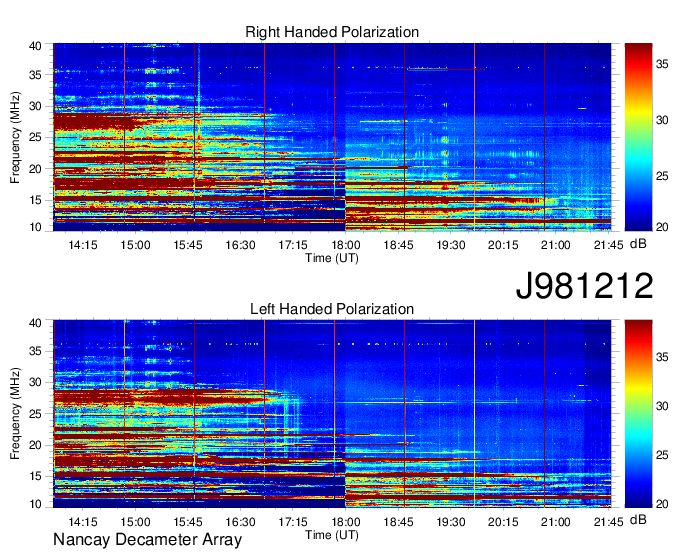
Task: Click the left-handed plot's color scale bar
Action: [x=638, y=414]
